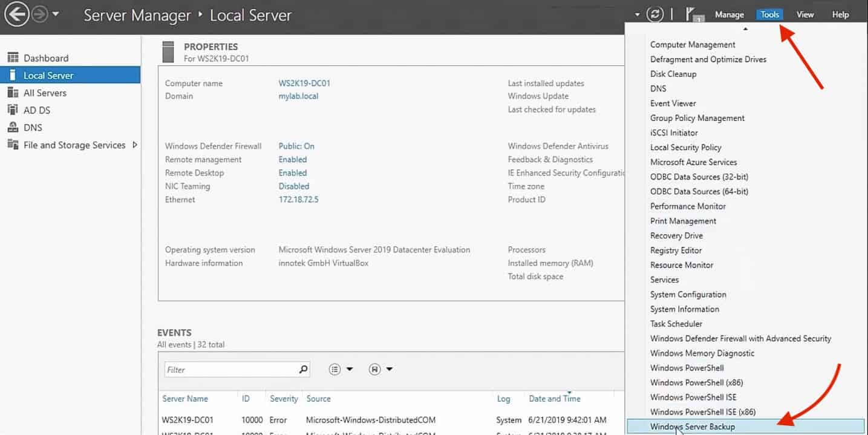Click the back navigation arrow icon

[x=16, y=15]
